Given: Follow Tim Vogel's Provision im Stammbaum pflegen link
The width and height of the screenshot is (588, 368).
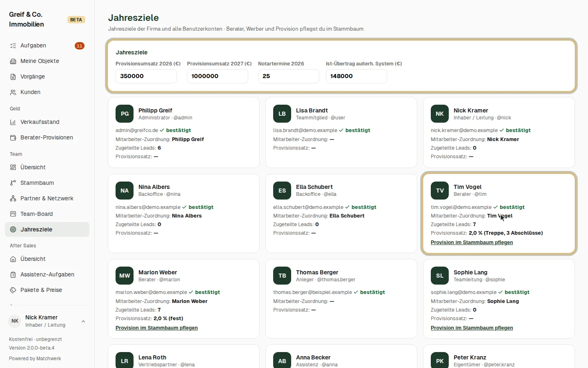Looking at the screenshot, I should [472, 242].
